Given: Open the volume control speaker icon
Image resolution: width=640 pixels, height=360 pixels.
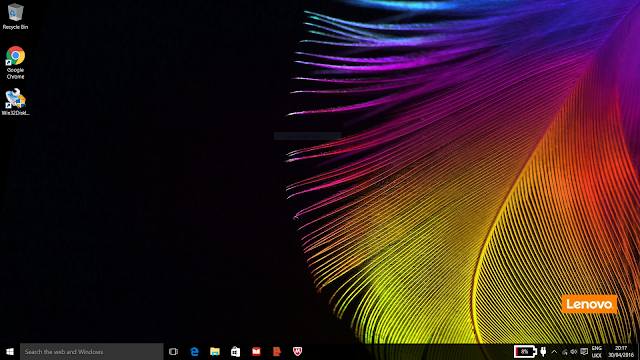Looking at the screenshot, I should (574, 352).
